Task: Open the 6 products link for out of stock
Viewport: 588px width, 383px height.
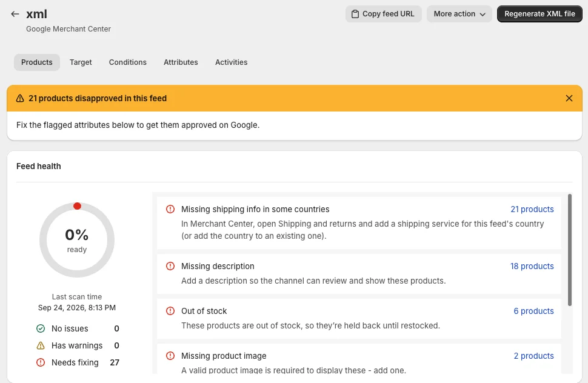Action: [x=533, y=311]
